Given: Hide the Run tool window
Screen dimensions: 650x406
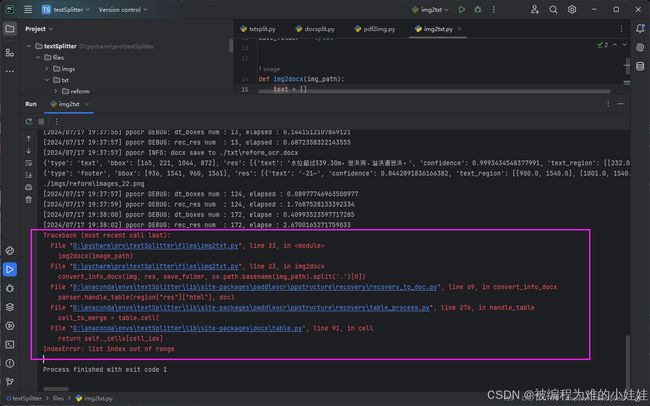Looking at the screenshot, I should point(621,104).
